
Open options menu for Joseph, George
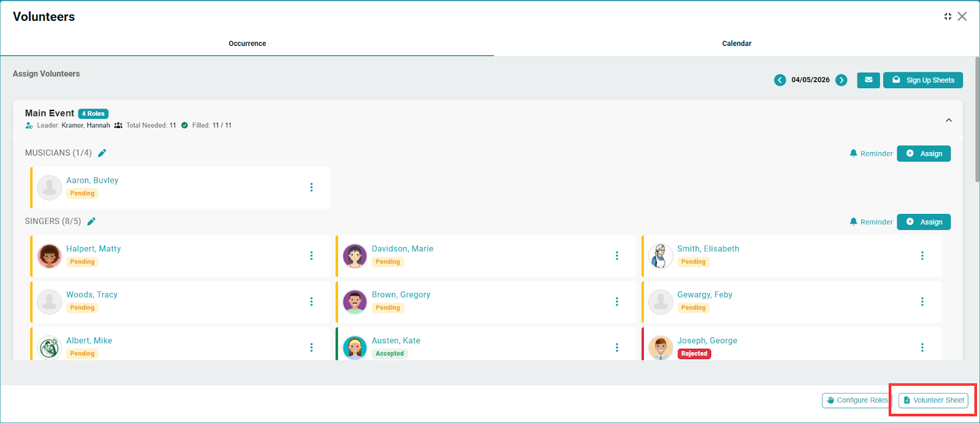tap(922, 348)
